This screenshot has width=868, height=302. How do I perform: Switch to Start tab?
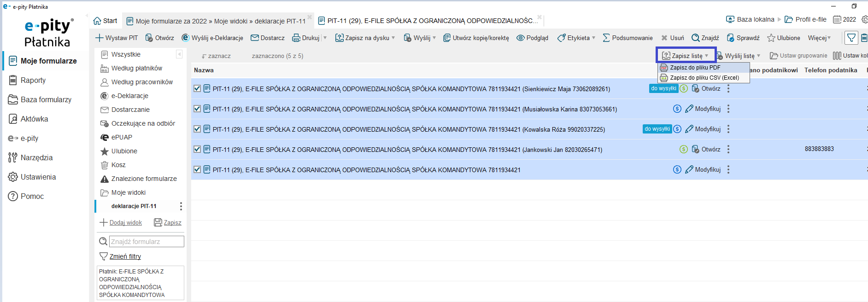(106, 21)
